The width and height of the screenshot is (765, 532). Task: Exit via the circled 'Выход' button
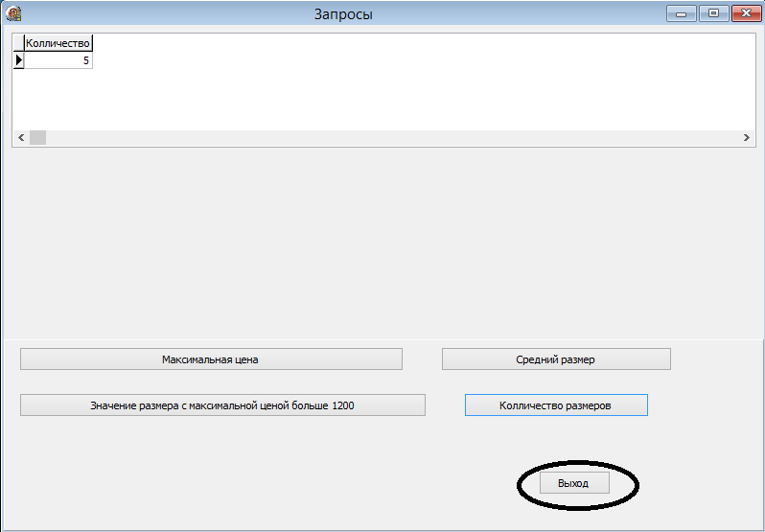coord(574,483)
